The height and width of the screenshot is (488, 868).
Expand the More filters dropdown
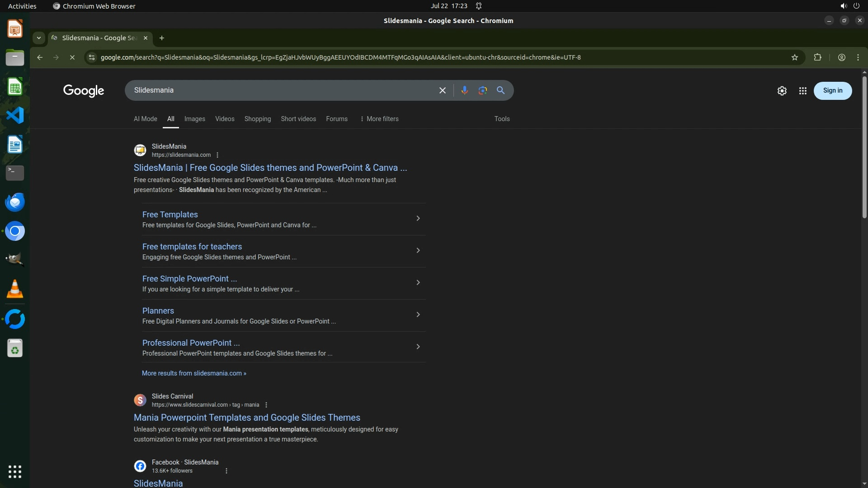pyautogui.click(x=379, y=119)
